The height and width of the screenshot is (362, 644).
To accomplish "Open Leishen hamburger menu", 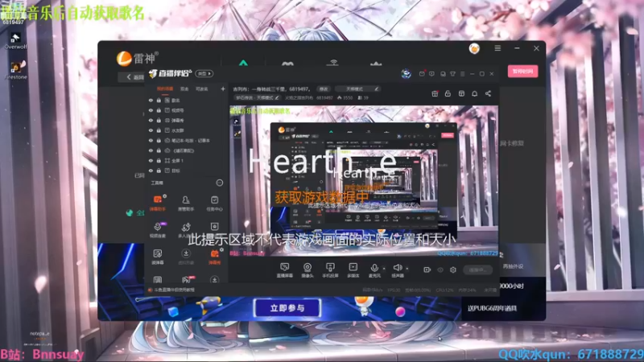I will (497, 48).
